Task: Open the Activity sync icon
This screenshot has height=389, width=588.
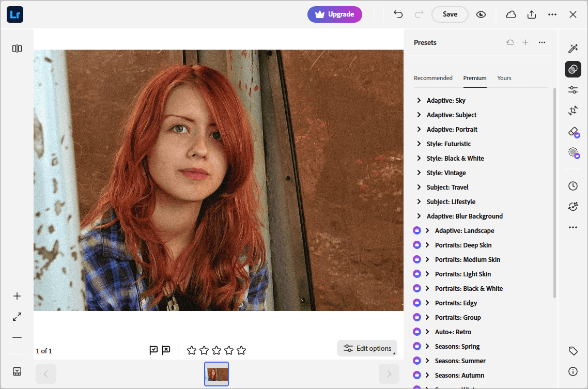Action: tap(572, 207)
